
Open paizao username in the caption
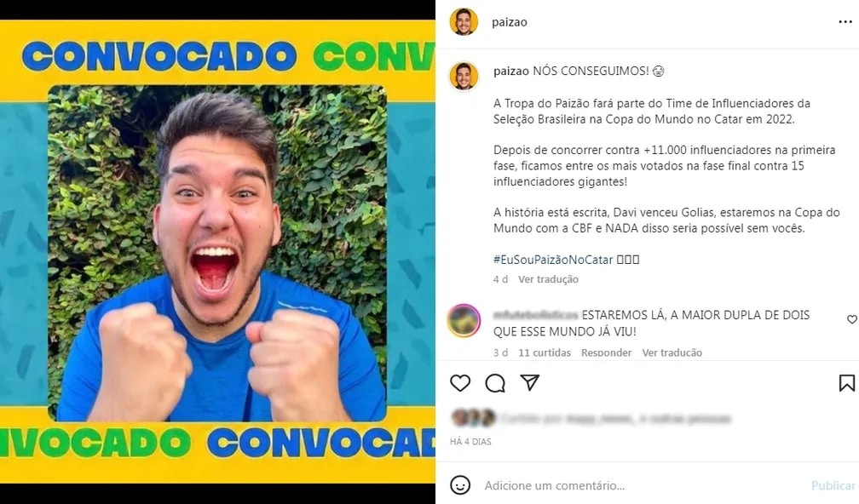click(511, 72)
